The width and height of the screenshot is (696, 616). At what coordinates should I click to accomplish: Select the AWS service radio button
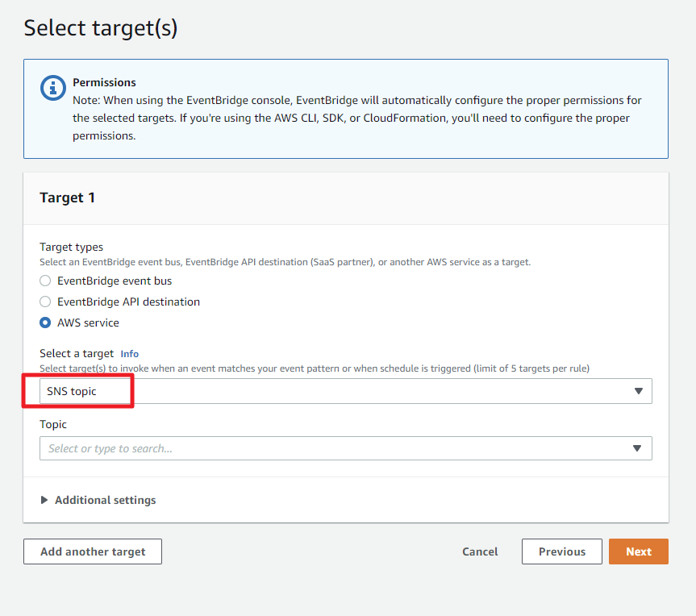click(x=46, y=323)
